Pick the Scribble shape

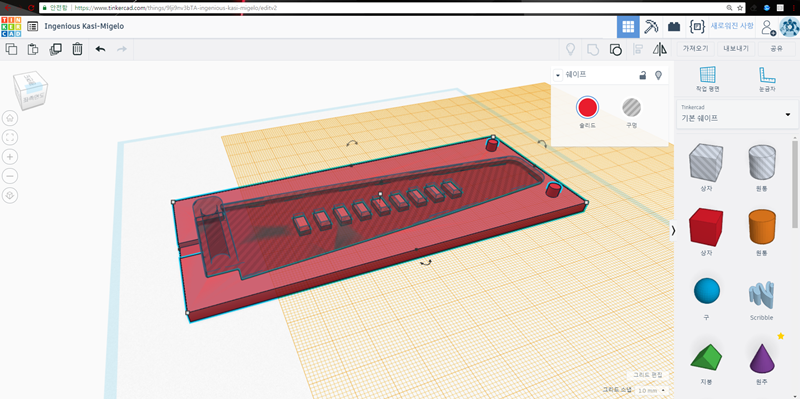(x=762, y=294)
